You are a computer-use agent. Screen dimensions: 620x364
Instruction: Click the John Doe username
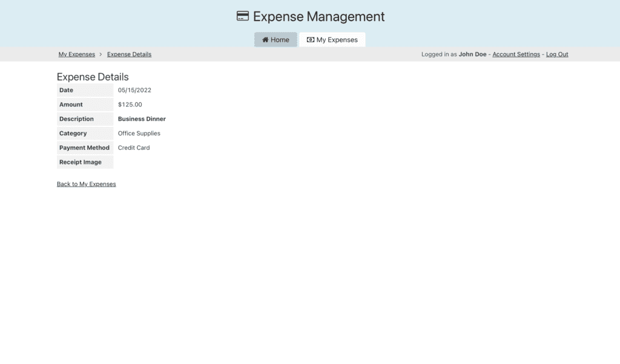472,54
